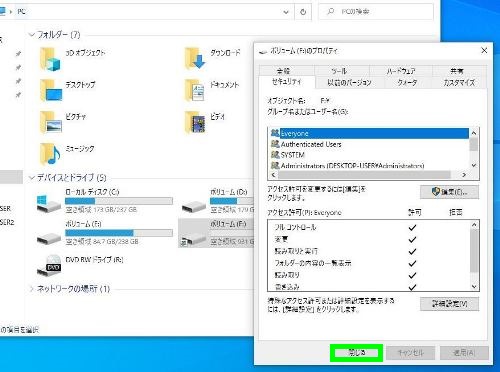Screen dimensions: 500x372
Task: Click the 変更 permission row
Action: click(369, 239)
